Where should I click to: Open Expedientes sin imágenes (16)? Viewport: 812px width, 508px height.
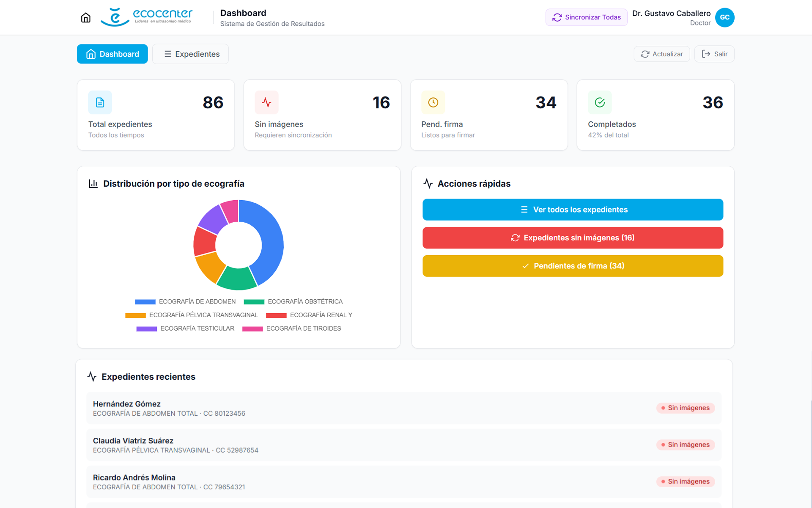point(573,237)
